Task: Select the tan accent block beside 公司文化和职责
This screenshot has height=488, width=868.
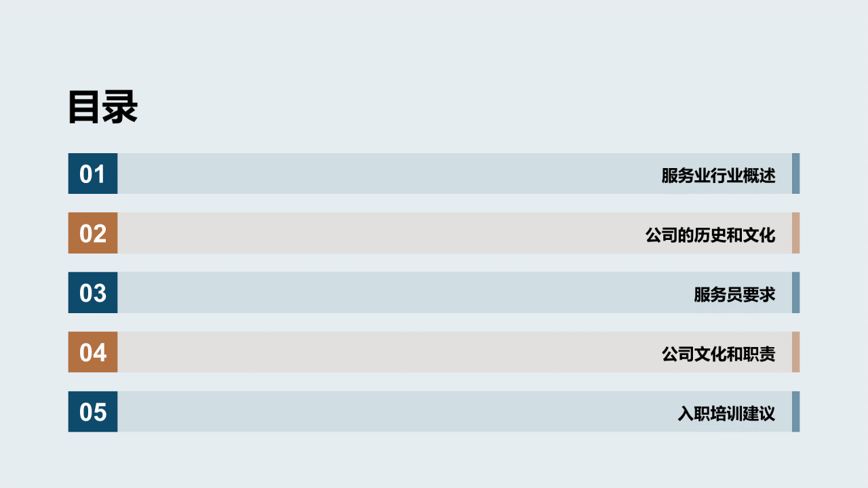Action: point(796,352)
